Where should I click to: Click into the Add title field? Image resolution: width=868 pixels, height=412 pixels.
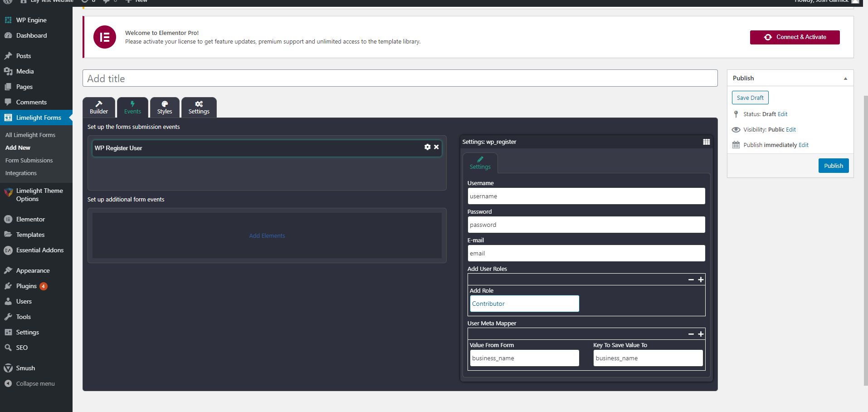click(x=400, y=78)
